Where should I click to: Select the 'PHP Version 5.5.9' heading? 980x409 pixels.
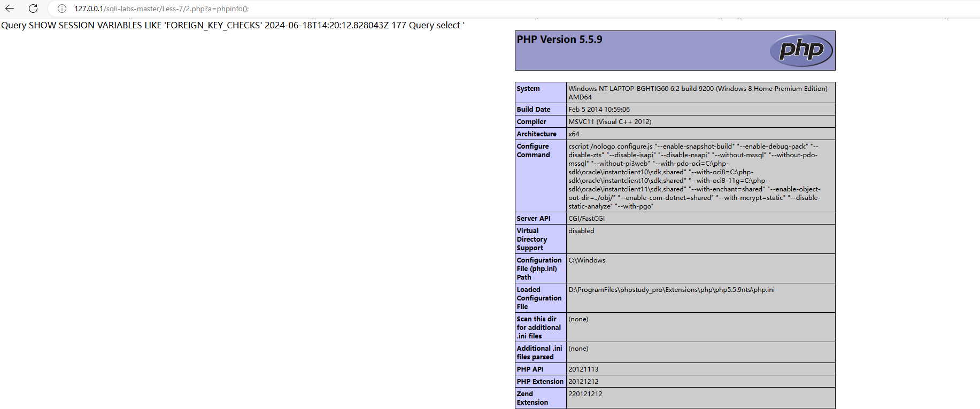tap(559, 40)
